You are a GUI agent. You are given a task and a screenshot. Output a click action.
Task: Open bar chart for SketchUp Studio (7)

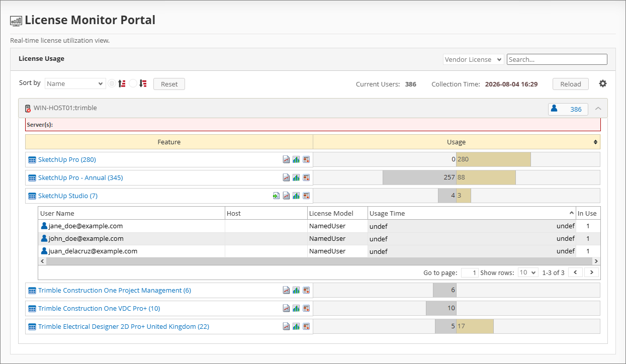click(x=296, y=196)
